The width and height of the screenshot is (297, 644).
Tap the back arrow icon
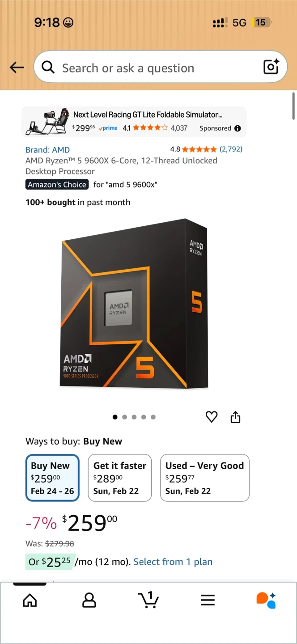click(17, 68)
